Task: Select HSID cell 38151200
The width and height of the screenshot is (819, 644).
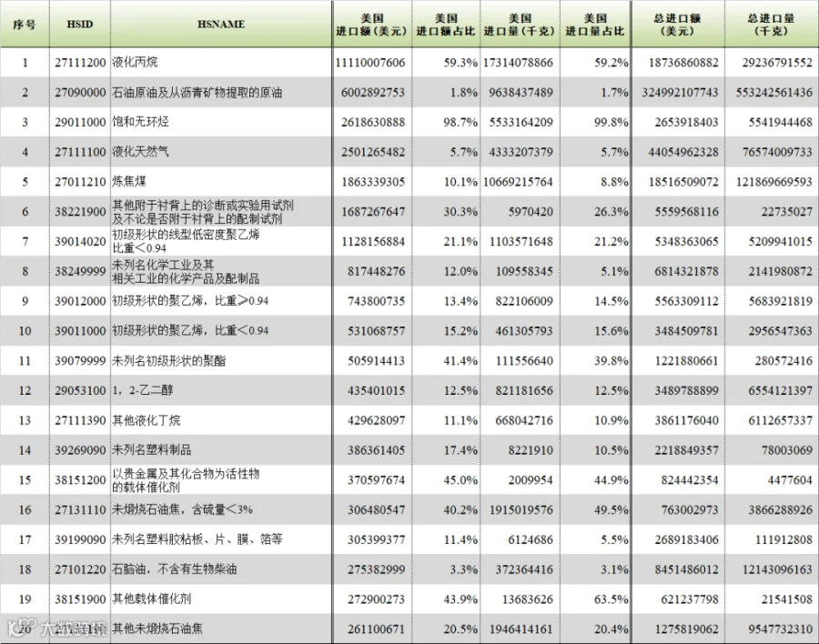Action: pyautogui.click(x=80, y=479)
